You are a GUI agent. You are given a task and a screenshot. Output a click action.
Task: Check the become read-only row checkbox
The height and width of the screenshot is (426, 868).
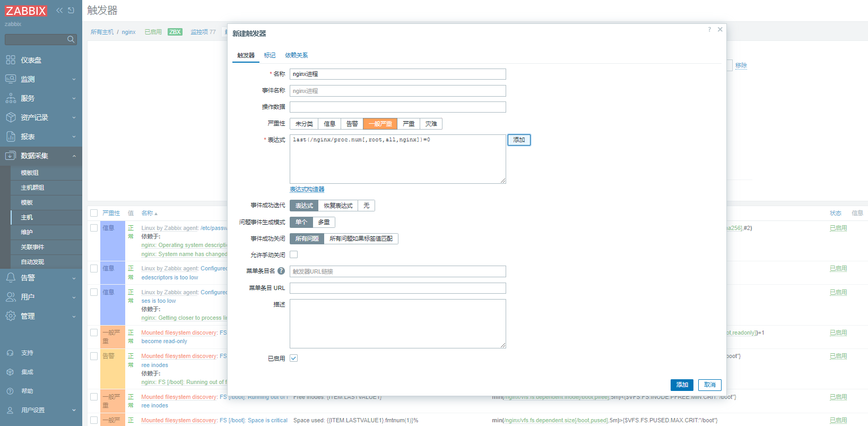pos(94,333)
